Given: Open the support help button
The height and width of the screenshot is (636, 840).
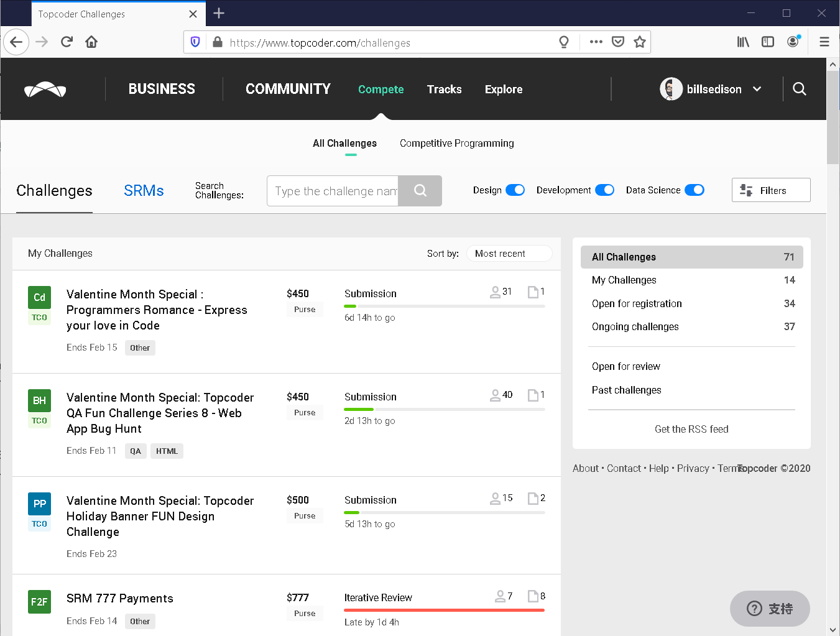Looking at the screenshot, I should click(x=770, y=609).
